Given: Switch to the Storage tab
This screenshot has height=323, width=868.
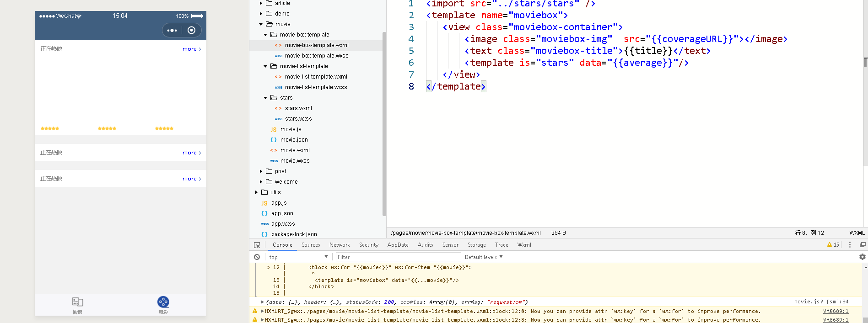Looking at the screenshot, I should pos(477,245).
